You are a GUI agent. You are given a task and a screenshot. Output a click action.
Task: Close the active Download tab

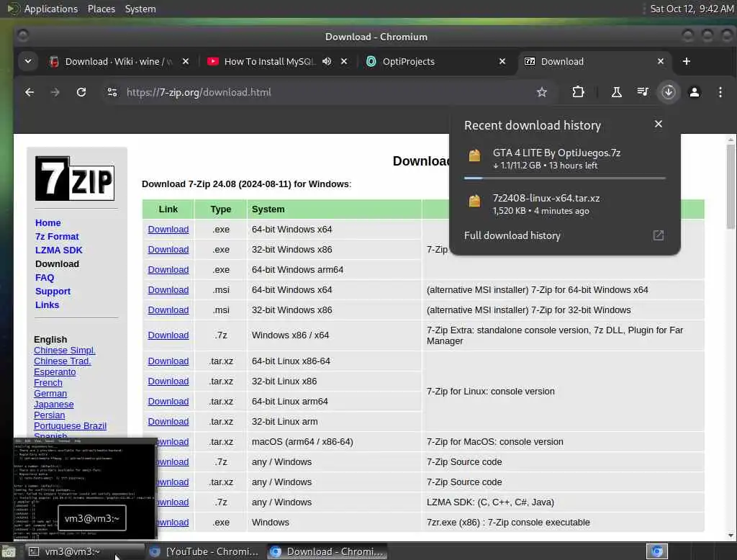pyautogui.click(x=661, y=62)
